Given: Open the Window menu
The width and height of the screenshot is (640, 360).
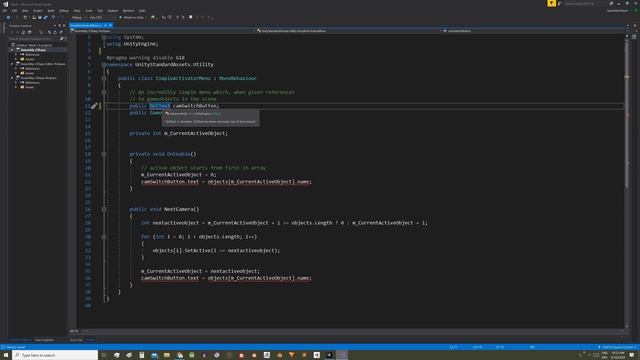Looking at the screenshot, I should tap(128, 11).
